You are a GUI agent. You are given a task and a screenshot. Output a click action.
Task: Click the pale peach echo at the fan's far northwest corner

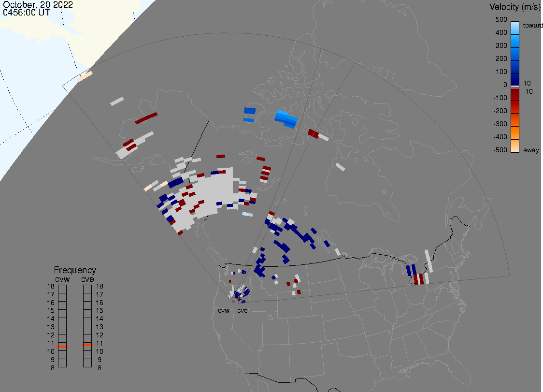[85, 76]
